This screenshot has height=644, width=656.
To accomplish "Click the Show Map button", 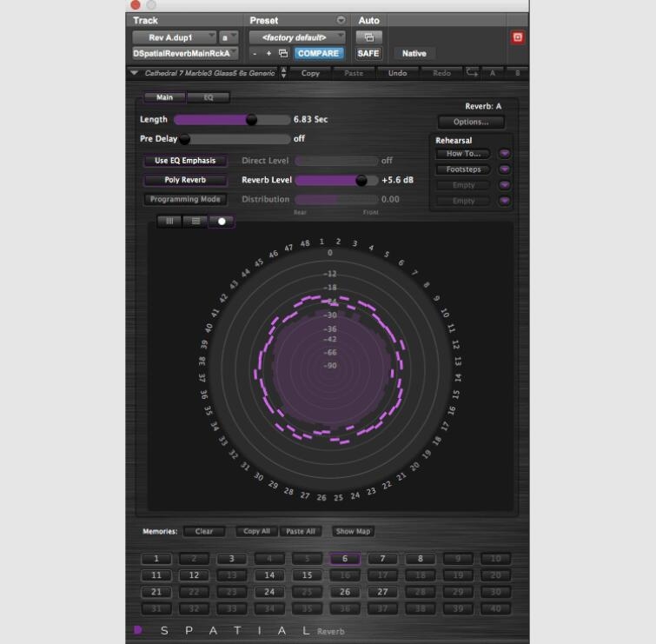I will point(353,531).
